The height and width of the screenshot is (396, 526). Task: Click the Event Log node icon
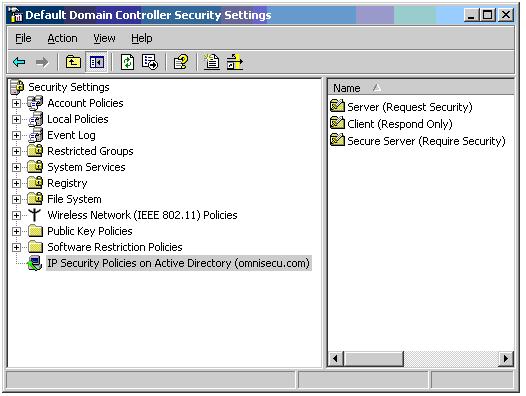click(x=35, y=135)
